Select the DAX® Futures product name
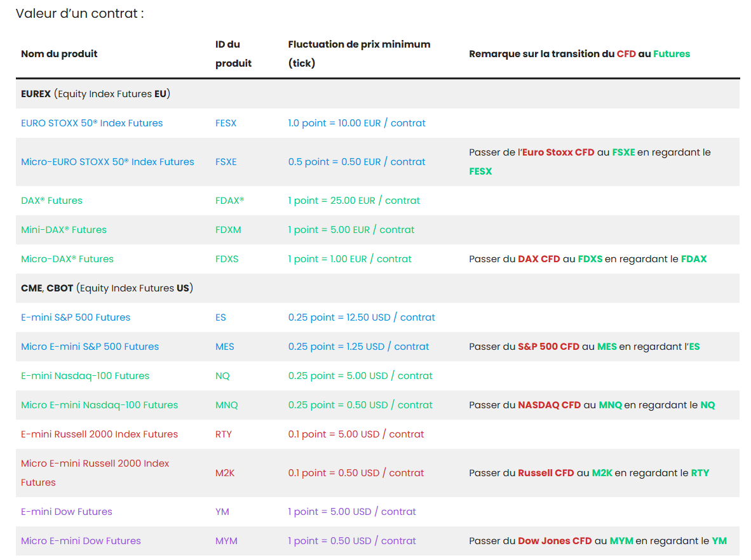Screen dimensions: 751x560 pos(51,201)
